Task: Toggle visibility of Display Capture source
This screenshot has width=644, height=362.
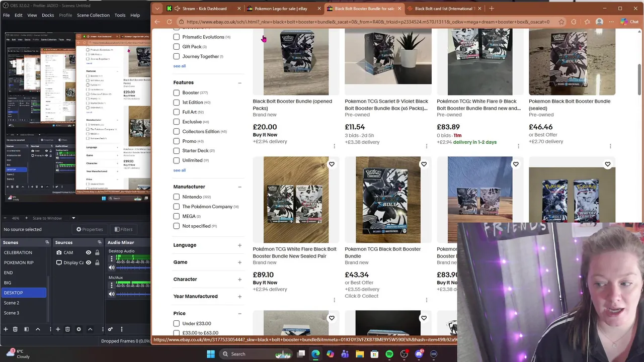Action: 89,262
